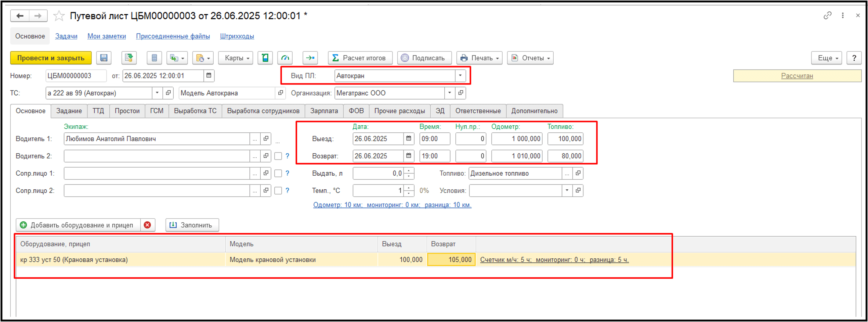
Task: Click red delete icon beside Добавить оборудование
Action: click(148, 225)
